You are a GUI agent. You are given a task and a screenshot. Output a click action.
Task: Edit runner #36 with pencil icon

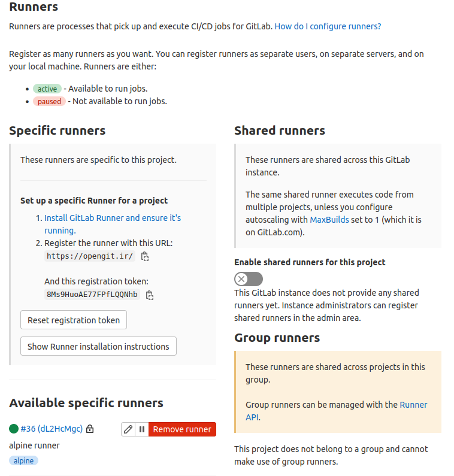128,429
